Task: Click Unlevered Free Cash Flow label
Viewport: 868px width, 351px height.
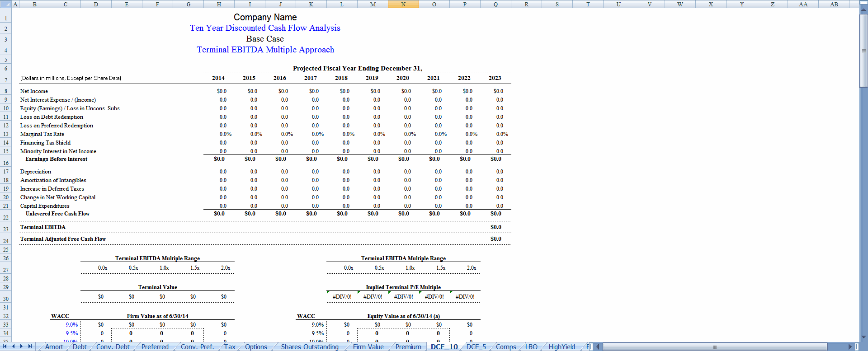Action: pos(57,214)
